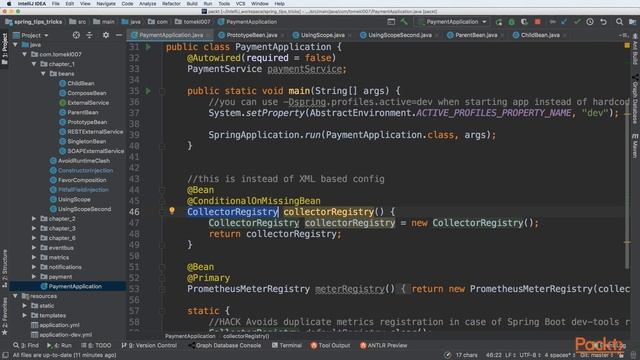The height and width of the screenshot is (360, 640).
Task: Collapse the resources folder
Action: 15,296
